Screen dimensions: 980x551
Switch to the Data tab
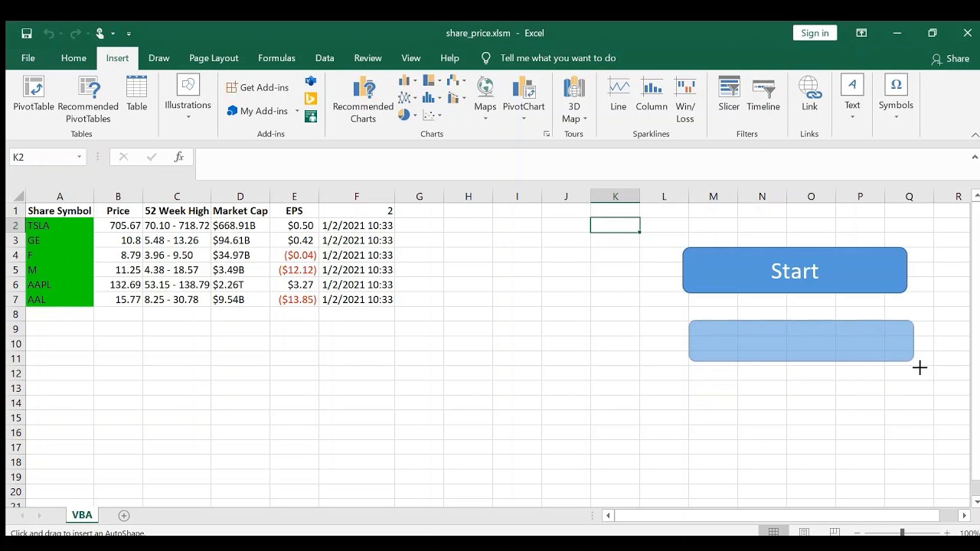click(x=325, y=58)
